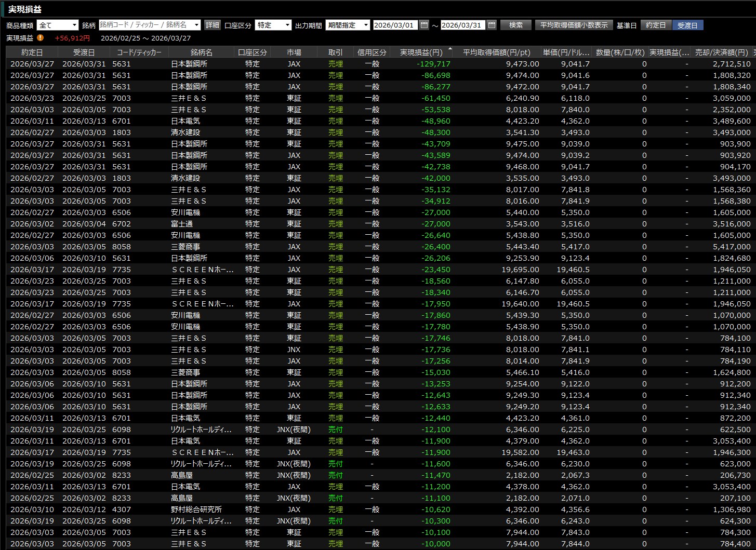Click the end date field 2026/03/31
Screen dimensions: 756x550
point(462,25)
